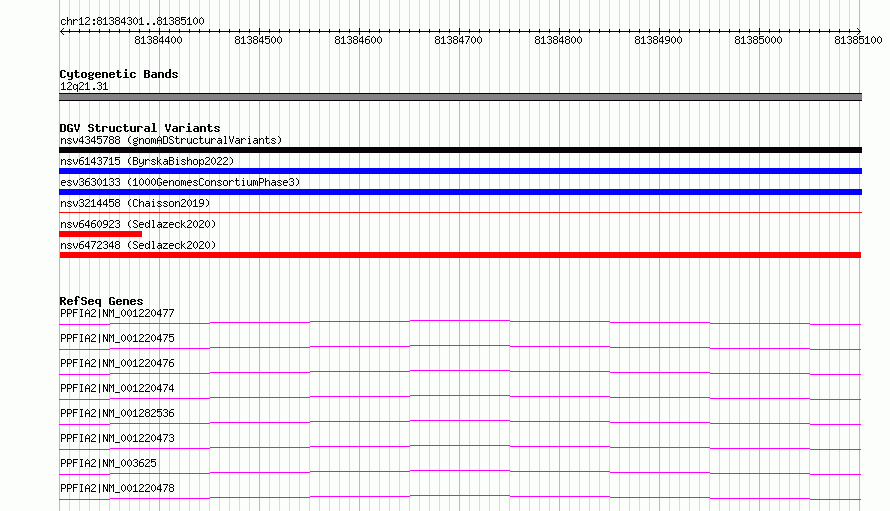Click the blue esv3630133 variant bar
The height and width of the screenshot is (511, 890).
pyautogui.click(x=460, y=192)
